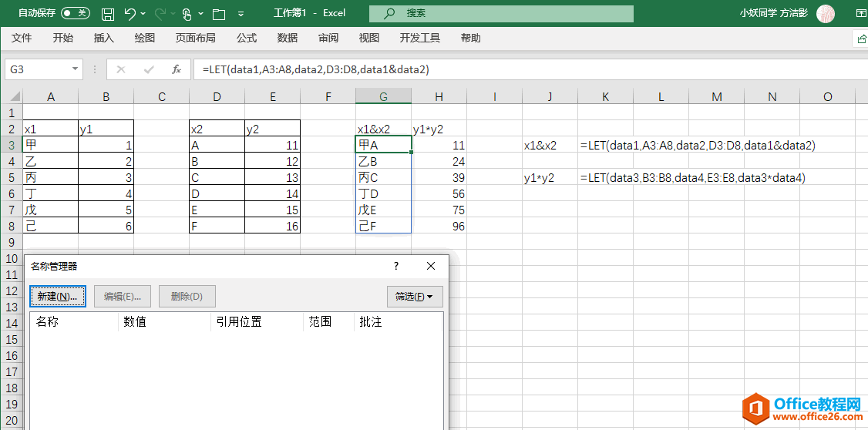This screenshot has height=430, width=868.
Task: Switch to the 审阅 tab
Action: [328, 38]
